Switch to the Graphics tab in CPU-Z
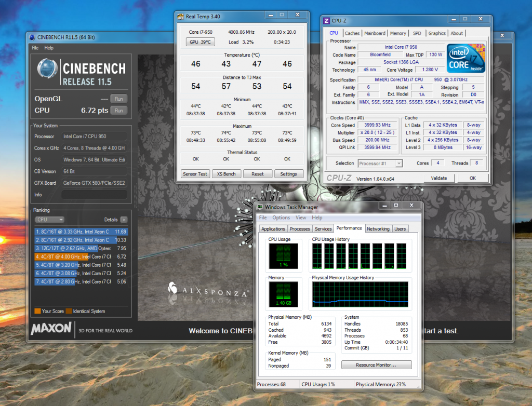The image size is (532, 406). pyautogui.click(x=436, y=33)
